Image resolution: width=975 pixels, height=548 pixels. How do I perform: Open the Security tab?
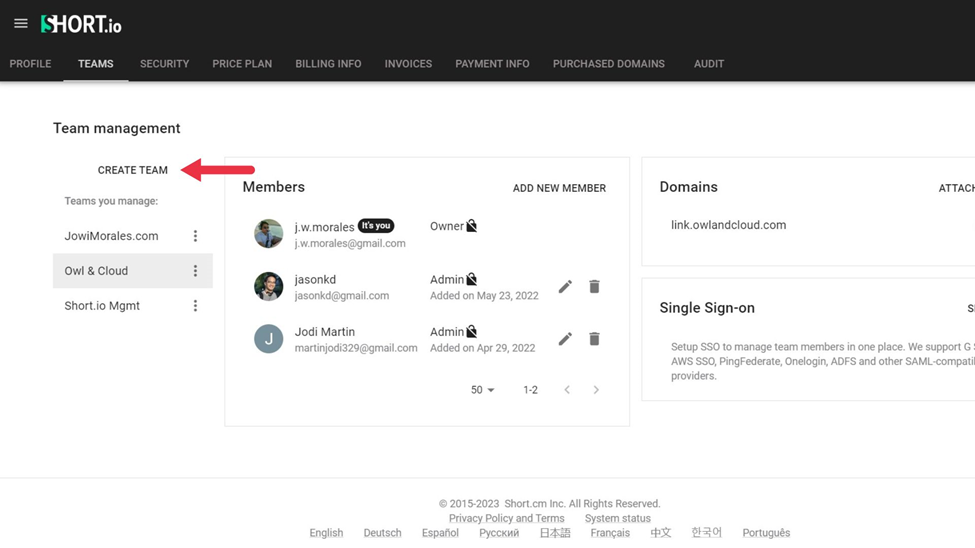[164, 63]
